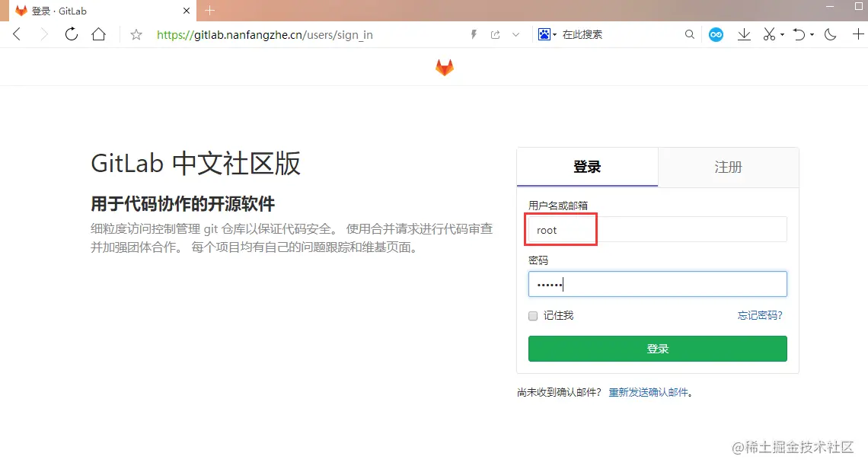This screenshot has height=469, width=868.
Task: Click the magnifier search icon
Action: pyautogui.click(x=689, y=34)
